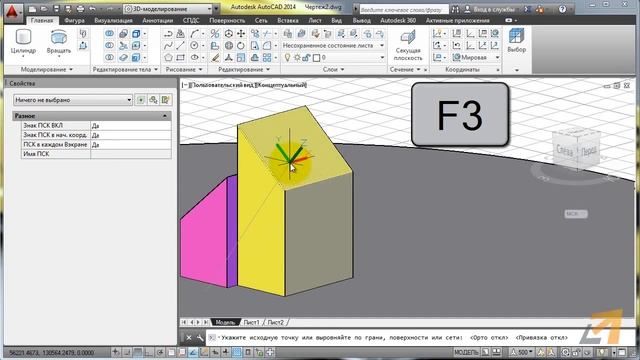The width and height of the screenshot is (640, 360).
Task: Click the ViewCube Слева face
Action: point(564,151)
